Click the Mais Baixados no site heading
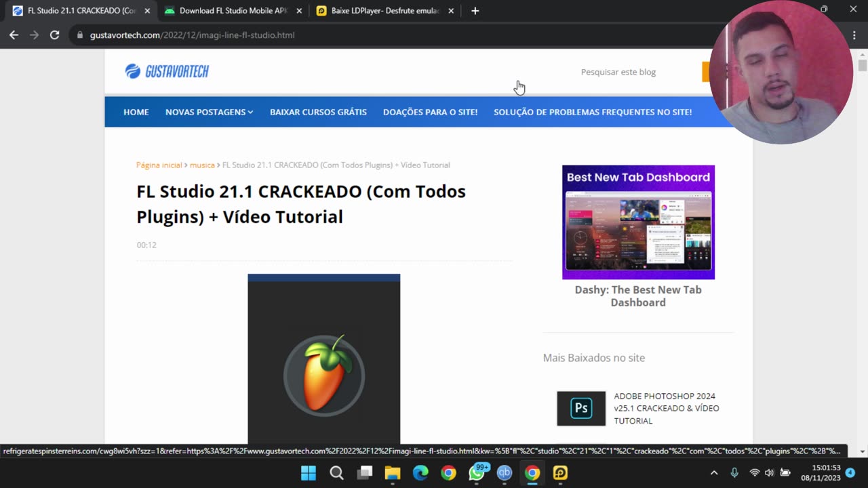 [593, 358]
